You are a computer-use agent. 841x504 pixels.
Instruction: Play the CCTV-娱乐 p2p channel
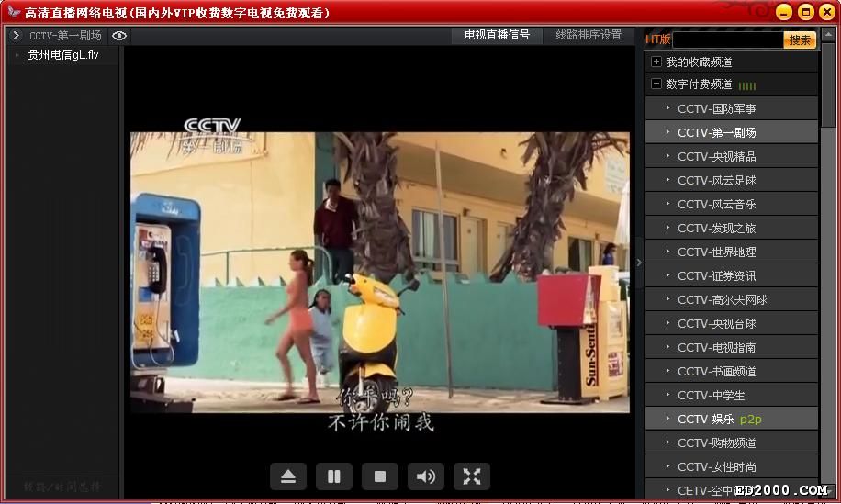click(732, 419)
